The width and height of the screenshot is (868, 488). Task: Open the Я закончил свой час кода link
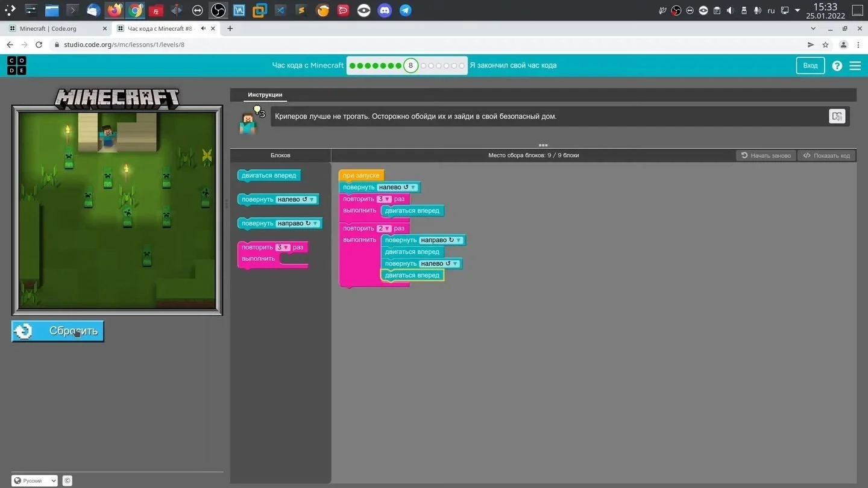513,66
